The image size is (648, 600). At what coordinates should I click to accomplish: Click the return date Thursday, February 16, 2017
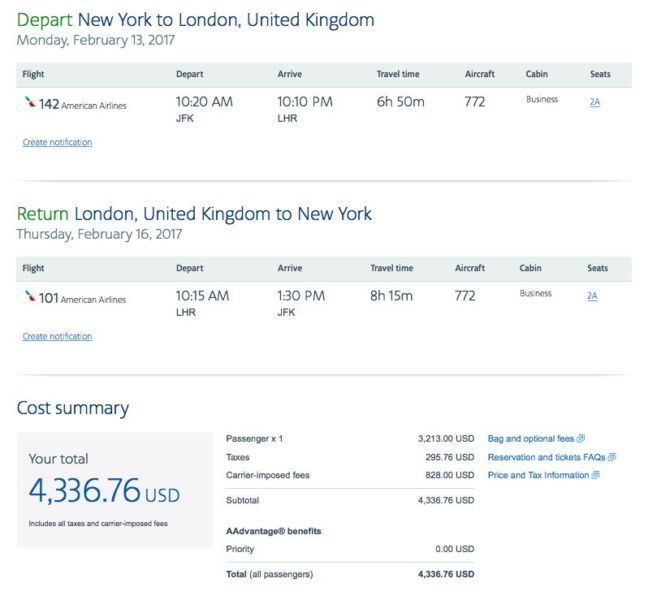[x=99, y=234]
